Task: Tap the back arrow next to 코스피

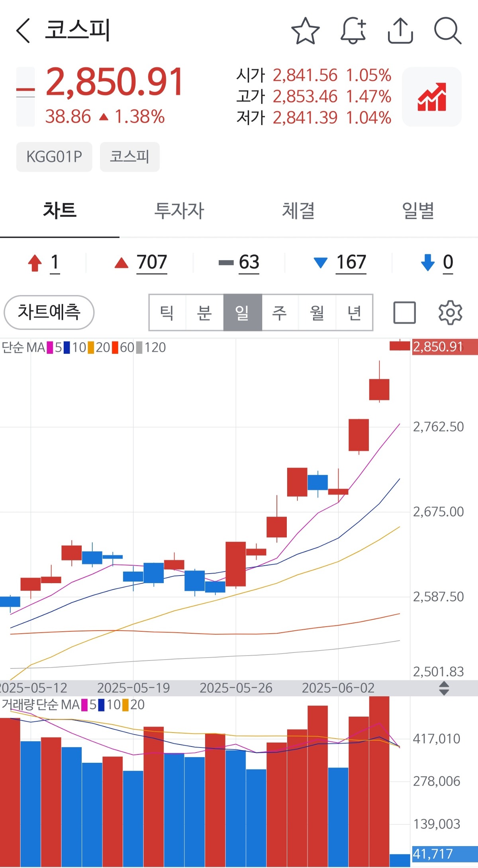Action: coord(23,31)
